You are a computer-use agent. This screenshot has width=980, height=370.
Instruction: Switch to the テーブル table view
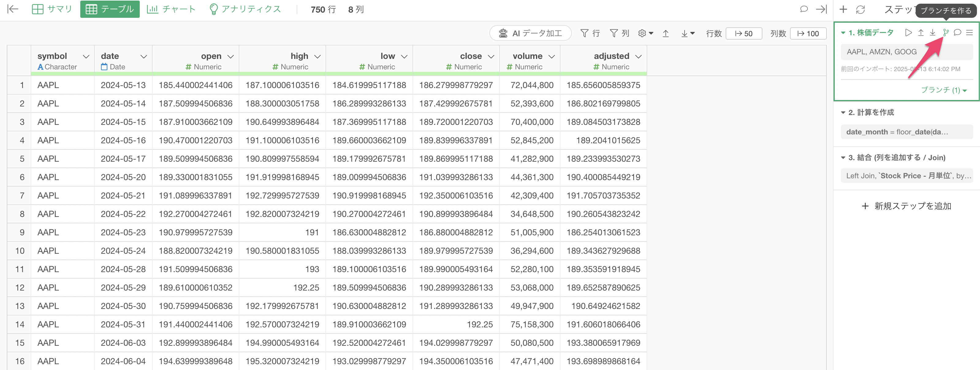click(x=110, y=9)
